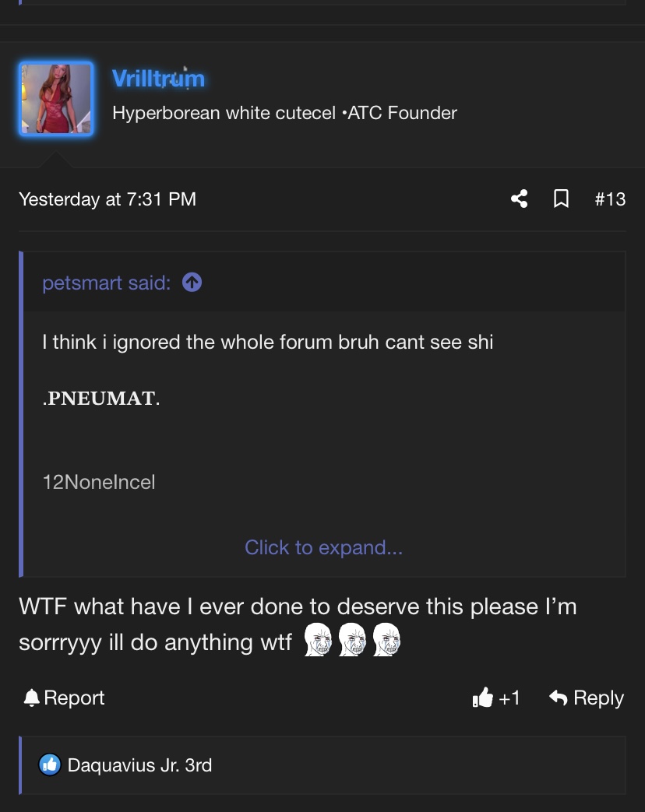Click the blue like reaction badge icon

pos(50,765)
